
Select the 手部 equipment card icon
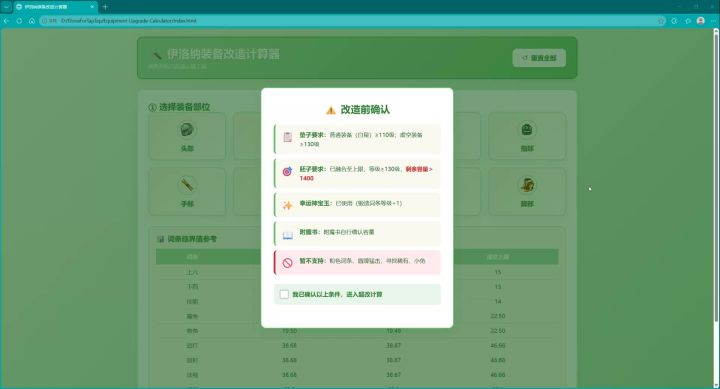187,185
